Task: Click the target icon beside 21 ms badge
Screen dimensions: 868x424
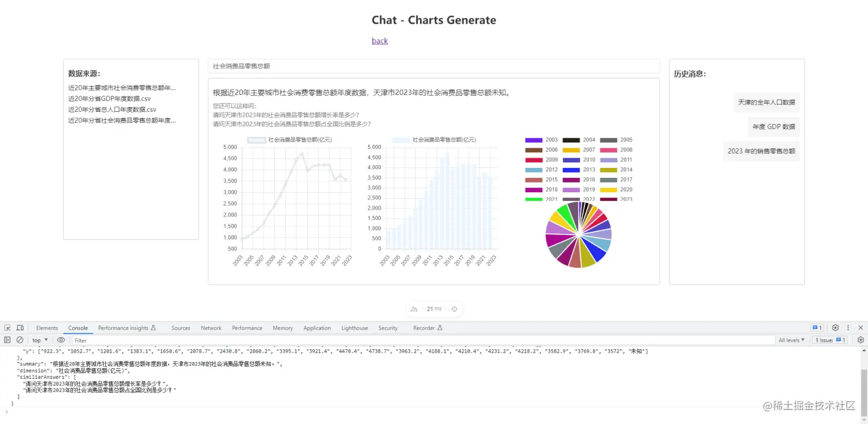Action: pyautogui.click(x=454, y=309)
